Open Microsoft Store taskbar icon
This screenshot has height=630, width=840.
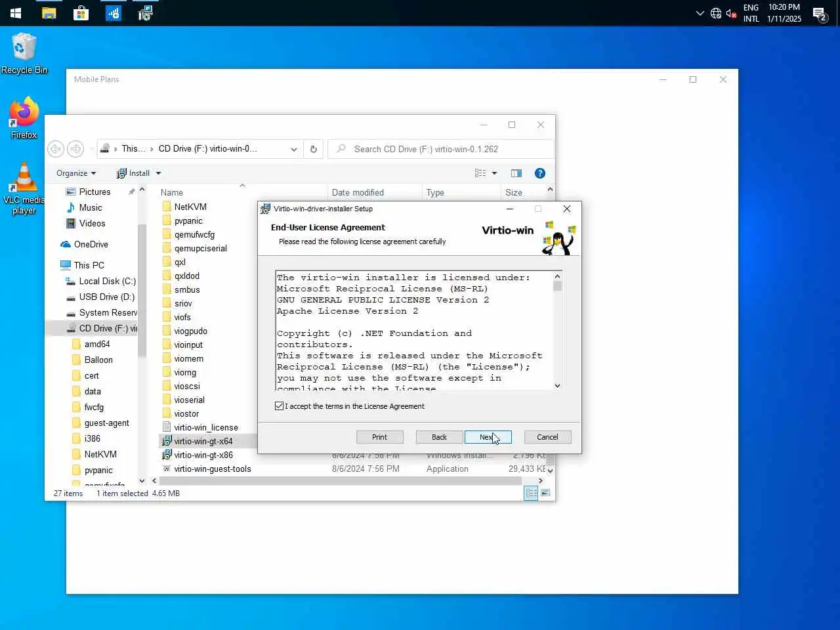click(81, 13)
